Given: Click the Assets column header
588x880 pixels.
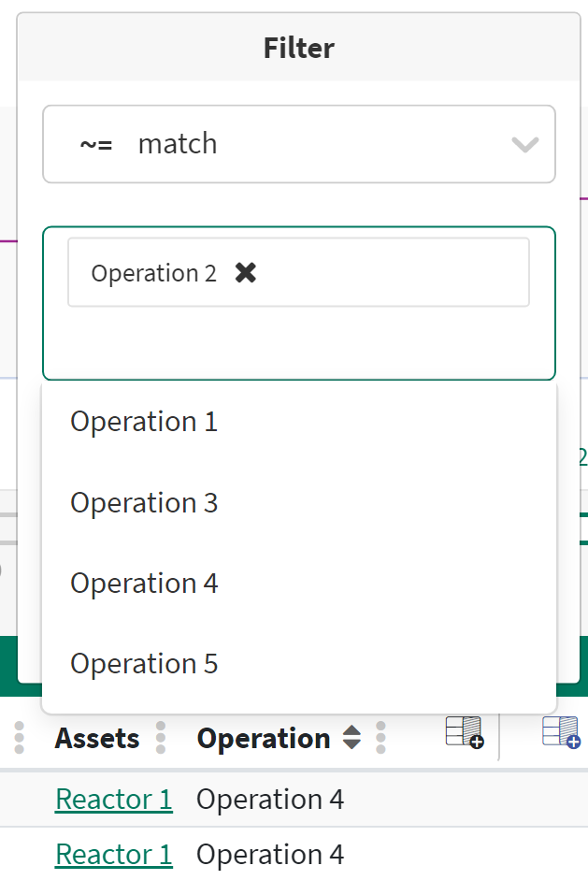Looking at the screenshot, I should click(97, 738).
